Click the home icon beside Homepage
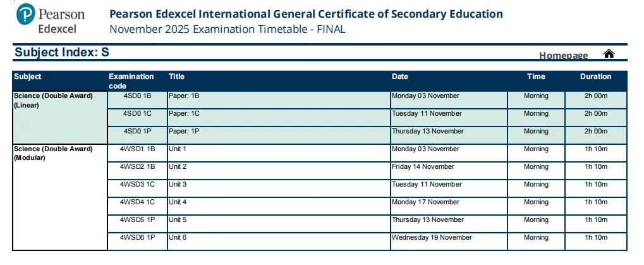The height and width of the screenshot is (265, 644). pyautogui.click(x=609, y=54)
